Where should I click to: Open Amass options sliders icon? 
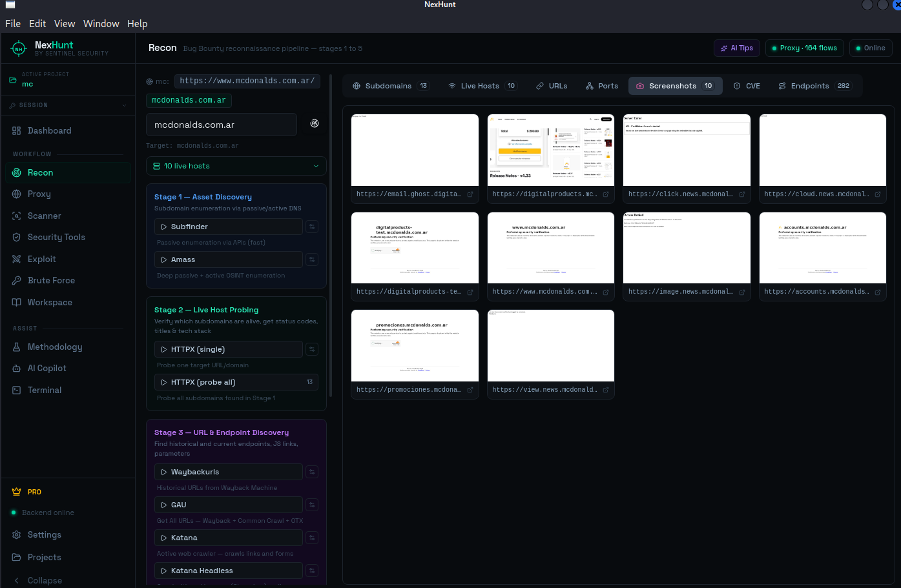pos(312,259)
